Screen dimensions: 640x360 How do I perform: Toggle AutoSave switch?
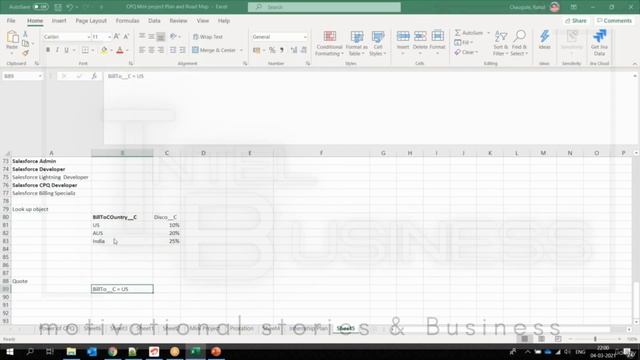coord(40,7)
